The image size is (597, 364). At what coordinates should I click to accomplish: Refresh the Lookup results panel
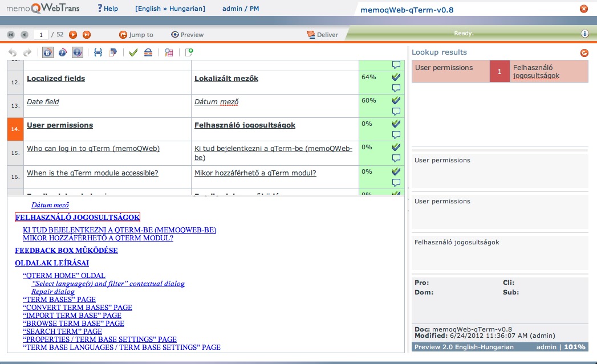coord(584,53)
